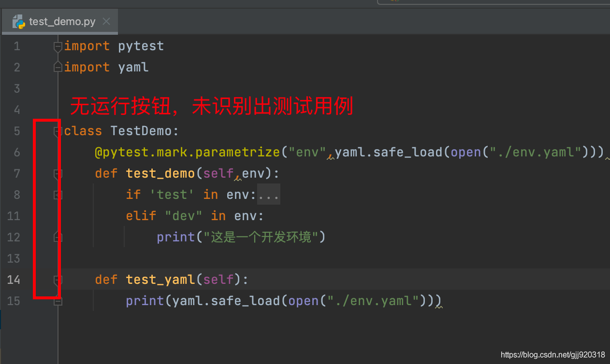
Task: Click the test_yaml function name
Action: pos(160,280)
